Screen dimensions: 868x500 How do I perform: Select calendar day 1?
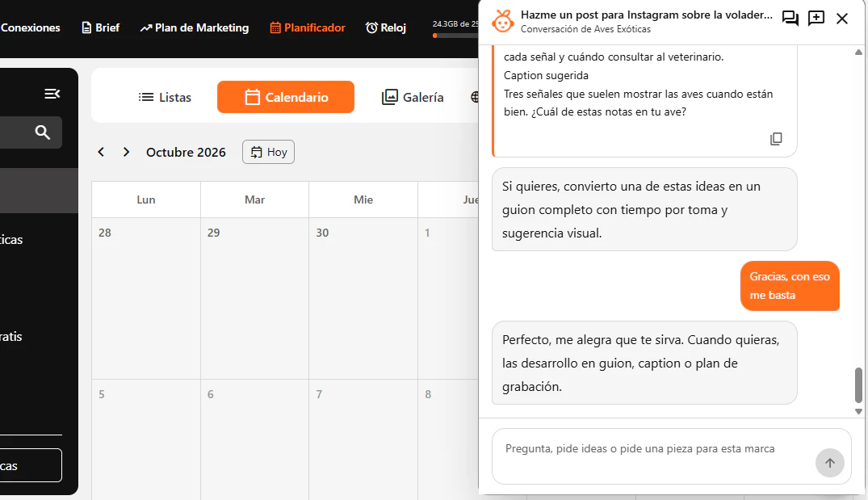click(448, 298)
